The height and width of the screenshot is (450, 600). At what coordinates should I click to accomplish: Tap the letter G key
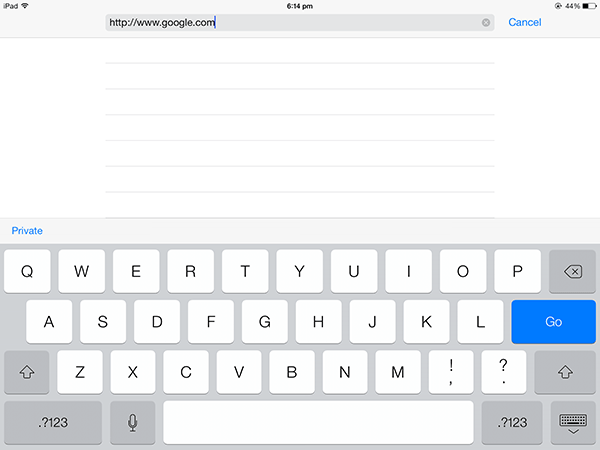[x=264, y=321]
